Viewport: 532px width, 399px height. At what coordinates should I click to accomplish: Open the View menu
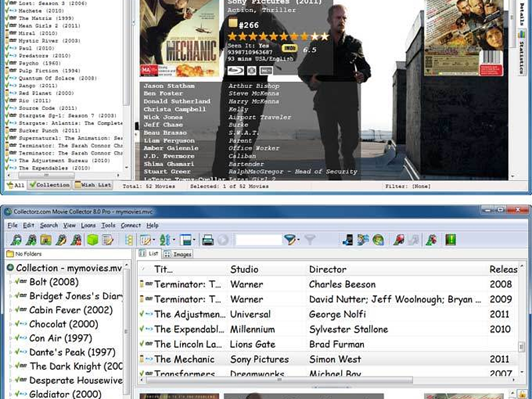(x=69, y=225)
